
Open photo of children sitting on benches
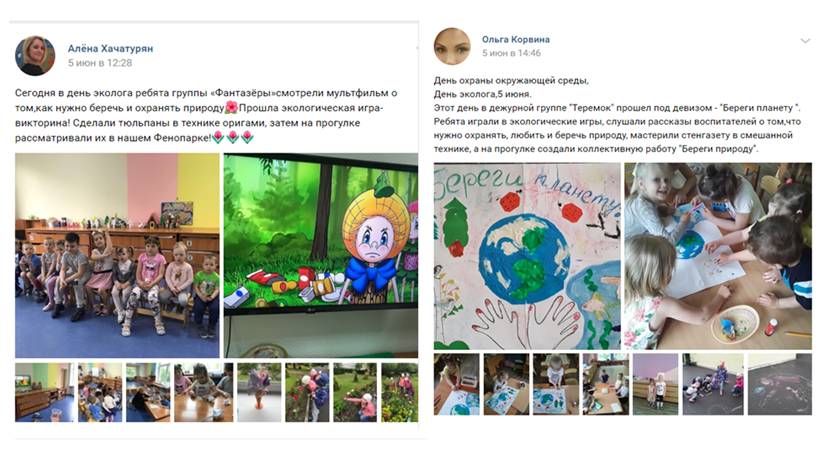117,255
